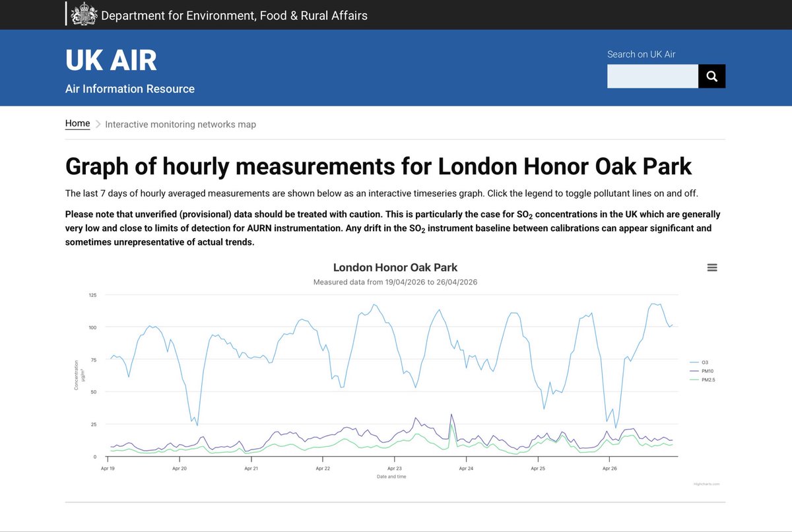
Task: Click the UK AIR site title
Action: pyautogui.click(x=111, y=60)
